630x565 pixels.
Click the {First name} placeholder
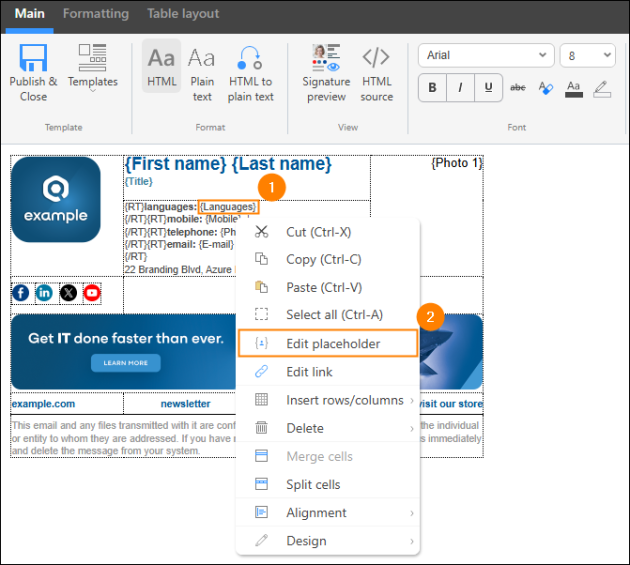click(x=176, y=164)
